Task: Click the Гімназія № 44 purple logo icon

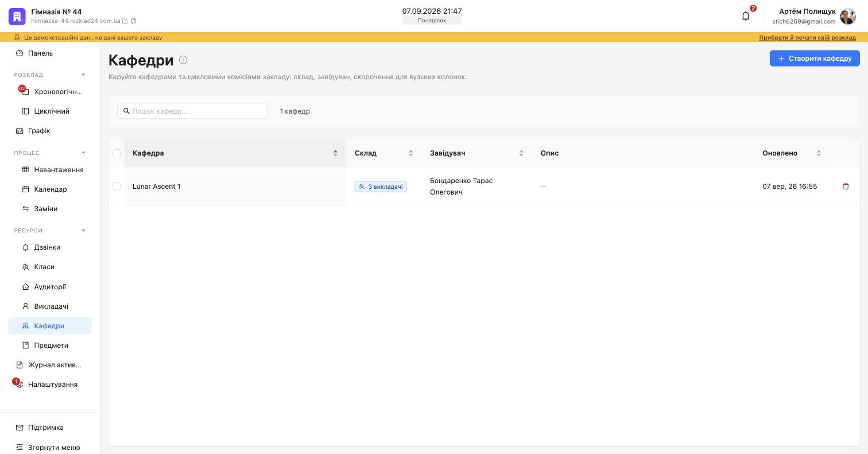Action: pos(17,17)
